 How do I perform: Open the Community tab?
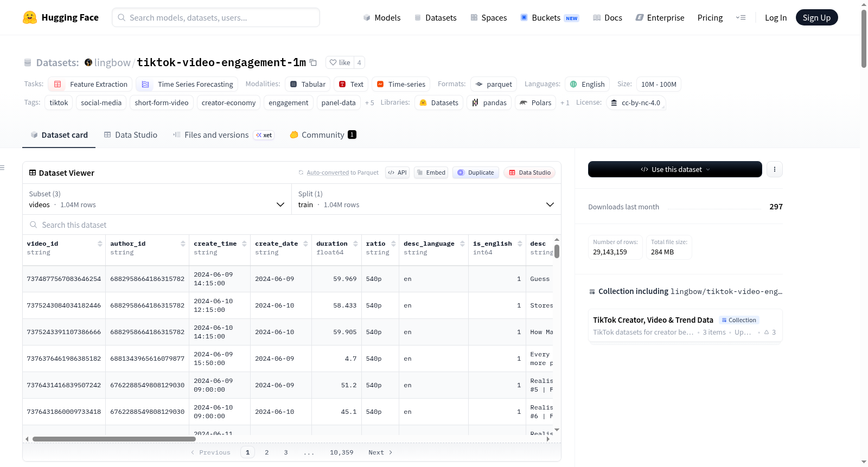pyautogui.click(x=323, y=135)
